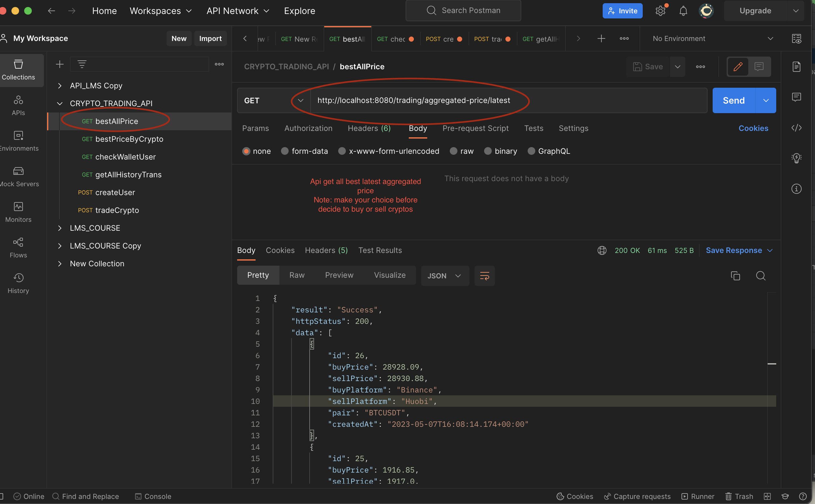This screenshot has width=815, height=504.
Task: Open the Cookies link in request
Action: (753, 128)
